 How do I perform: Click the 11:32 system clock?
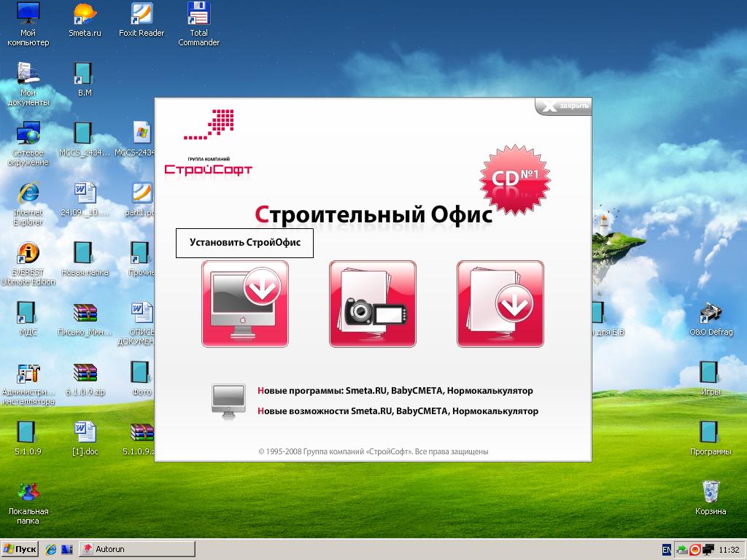pos(729,550)
